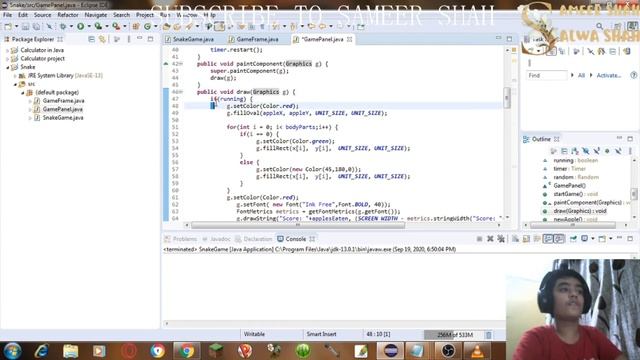This screenshot has height=360, width=640.
Task: Toggle Show Console When Standard Error Changes
Action: coord(559,239)
